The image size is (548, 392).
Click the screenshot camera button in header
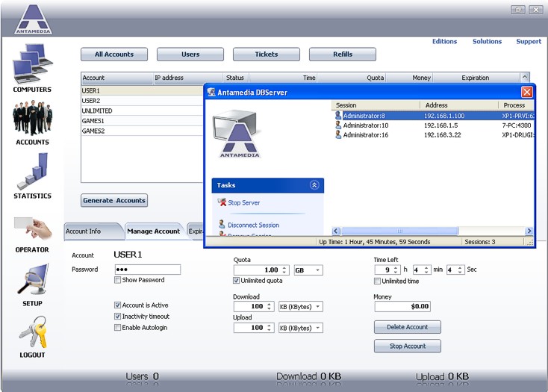tap(518, 10)
